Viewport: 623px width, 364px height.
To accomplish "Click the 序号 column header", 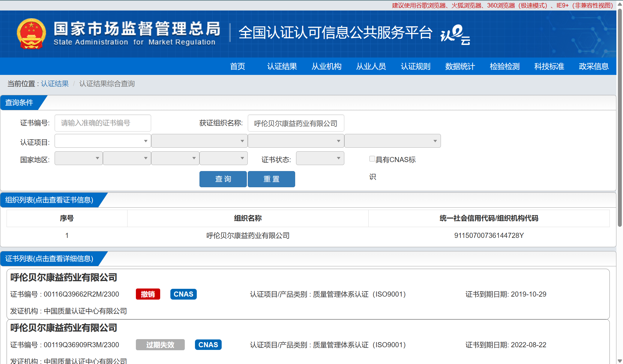I will tap(67, 218).
